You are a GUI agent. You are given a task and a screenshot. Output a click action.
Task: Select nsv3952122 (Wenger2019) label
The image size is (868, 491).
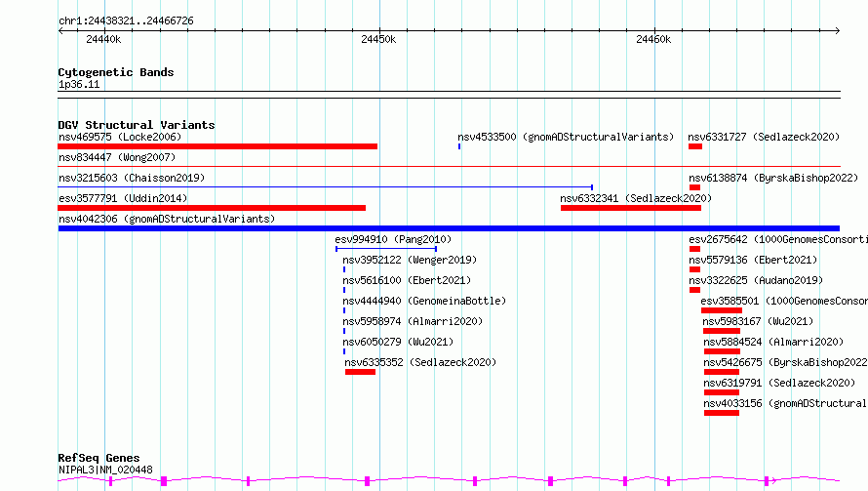click(410, 260)
